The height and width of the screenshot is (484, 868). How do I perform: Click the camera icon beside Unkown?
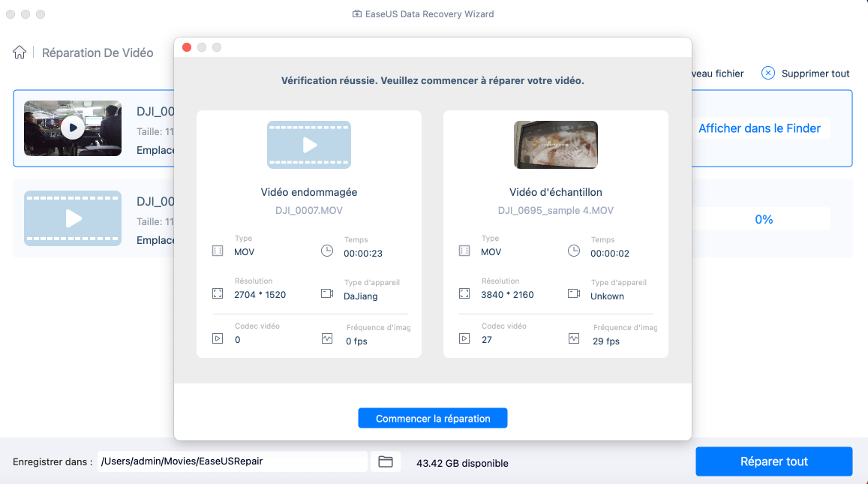574,293
